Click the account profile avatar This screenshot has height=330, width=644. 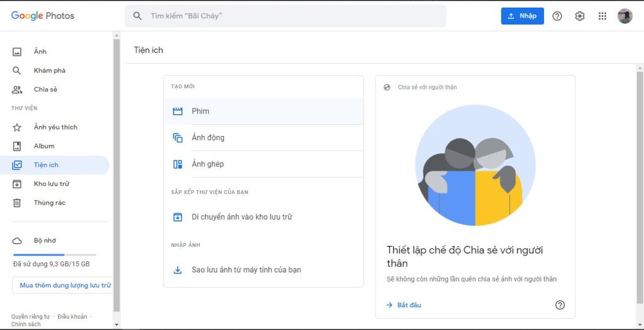(625, 16)
